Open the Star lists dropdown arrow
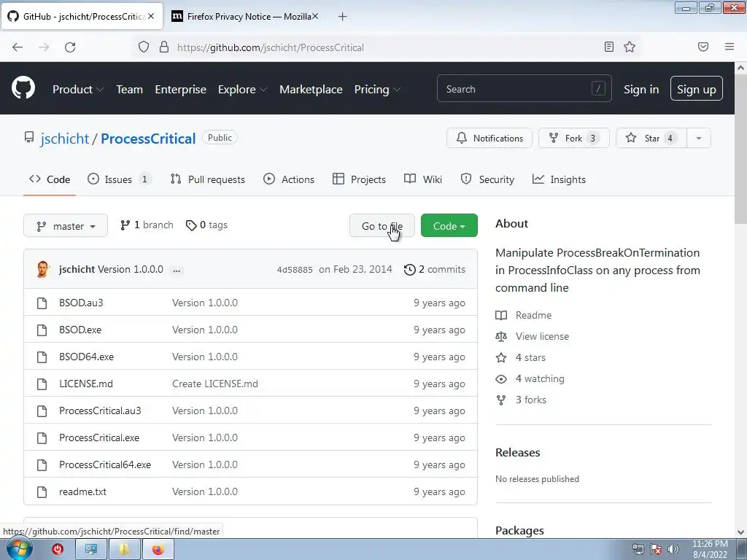747x560 pixels. (x=698, y=138)
